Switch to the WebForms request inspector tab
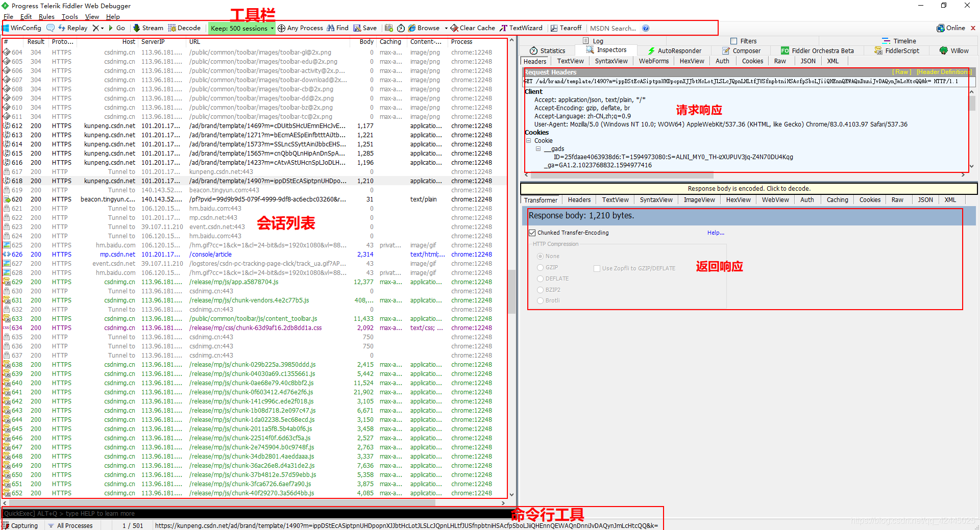The width and height of the screenshot is (980, 530). (654, 61)
